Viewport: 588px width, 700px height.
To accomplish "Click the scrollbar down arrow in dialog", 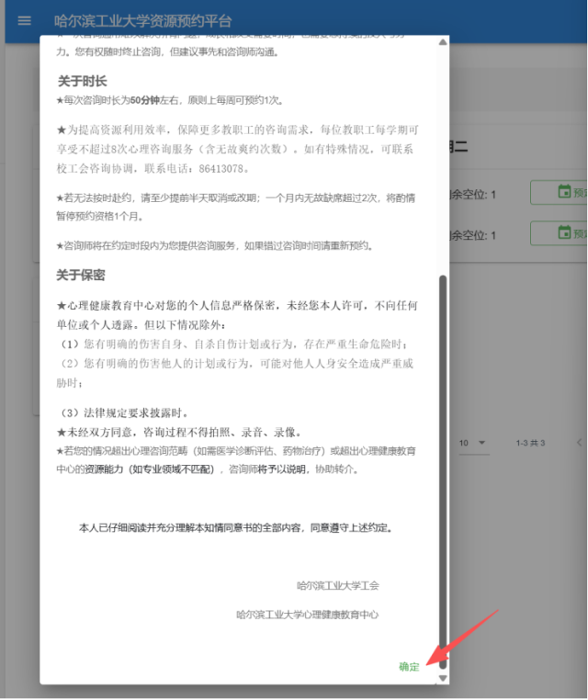I will click(443, 678).
